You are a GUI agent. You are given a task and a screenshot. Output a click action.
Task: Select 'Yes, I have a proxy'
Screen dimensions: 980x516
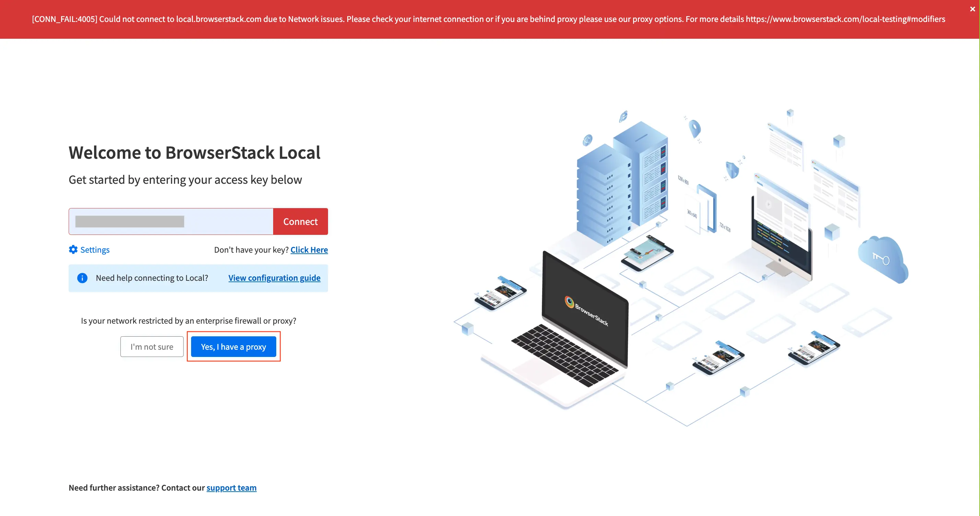click(233, 346)
